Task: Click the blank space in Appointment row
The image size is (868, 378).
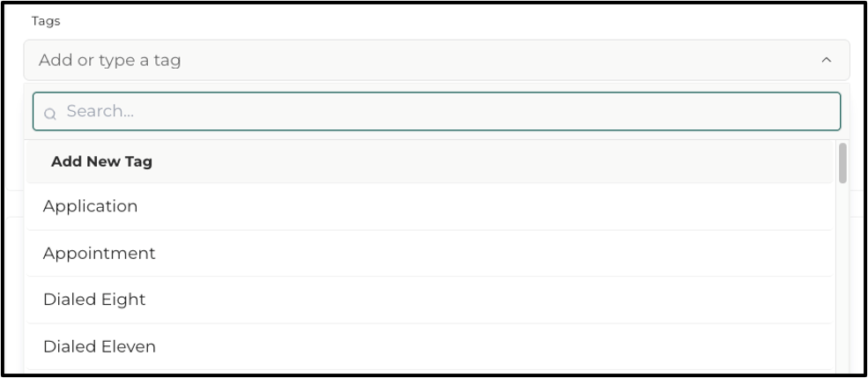Action: coord(493,254)
